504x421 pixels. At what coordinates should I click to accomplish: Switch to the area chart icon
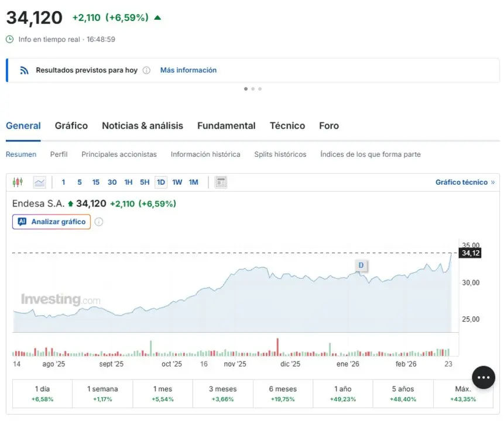pos(39,182)
